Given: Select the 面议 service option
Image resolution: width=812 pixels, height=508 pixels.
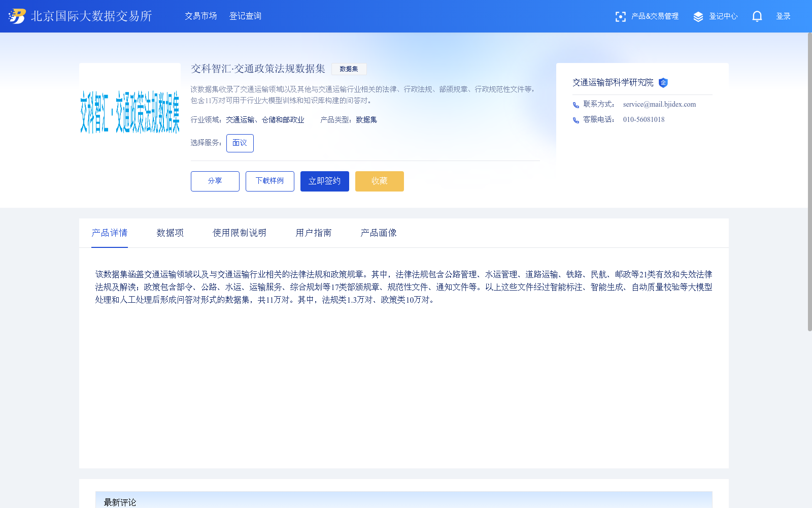Looking at the screenshot, I should coord(240,143).
